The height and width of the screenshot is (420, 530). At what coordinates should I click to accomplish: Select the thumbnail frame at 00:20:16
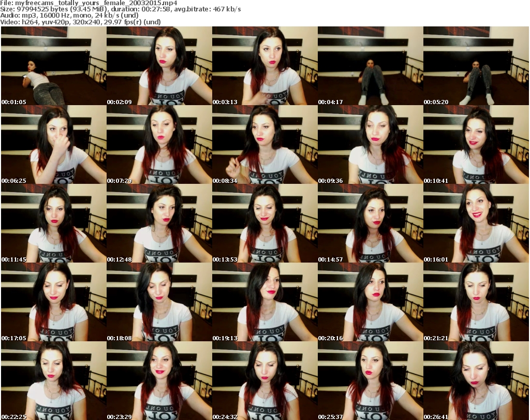pyautogui.click(x=370, y=302)
